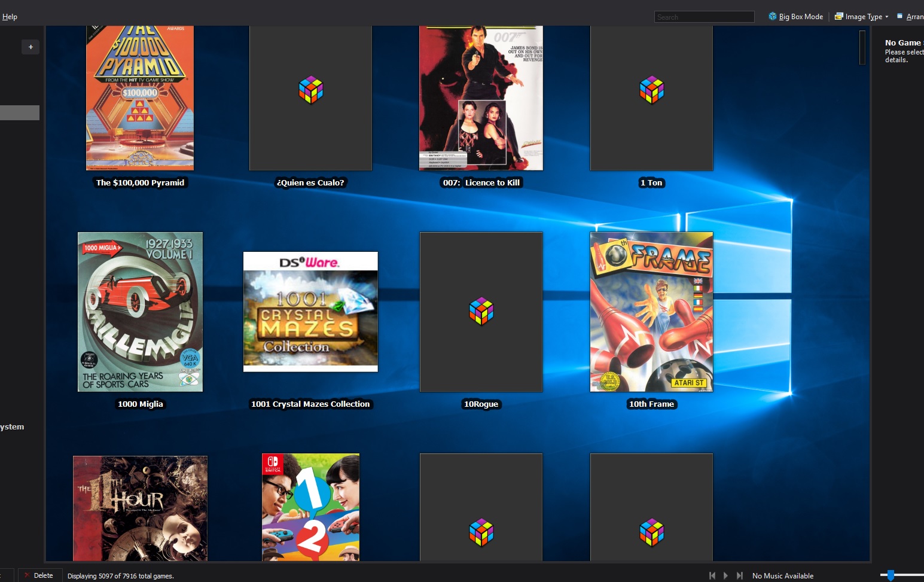Select the 1-2-Switch game cover
The image size is (924, 582).
point(310,507)
